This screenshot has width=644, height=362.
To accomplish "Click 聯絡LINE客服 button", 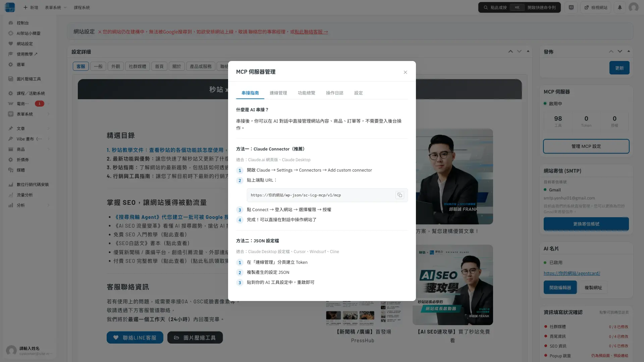I will click(135, 338).
